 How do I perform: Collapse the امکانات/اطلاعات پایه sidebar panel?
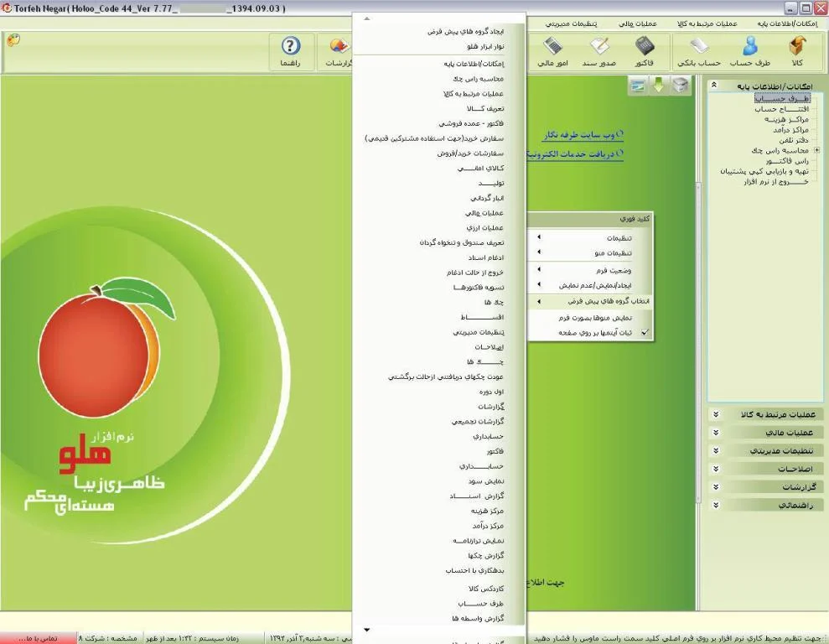713,86
